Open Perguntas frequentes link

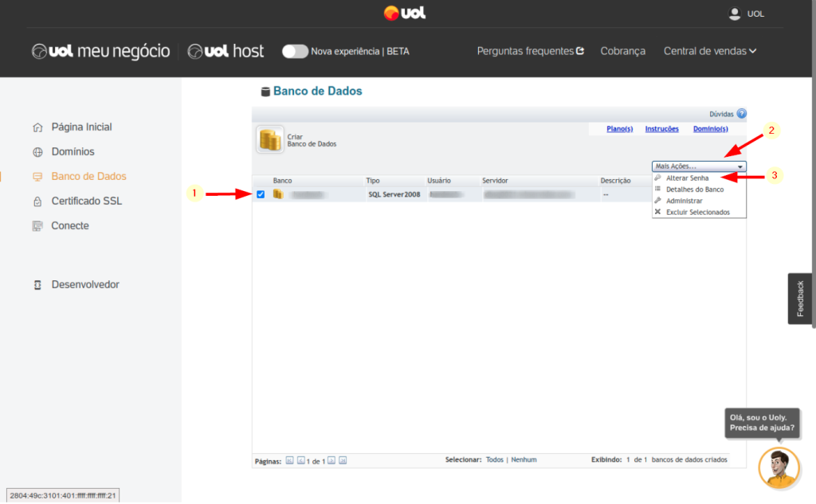click(x=530, y=51)
